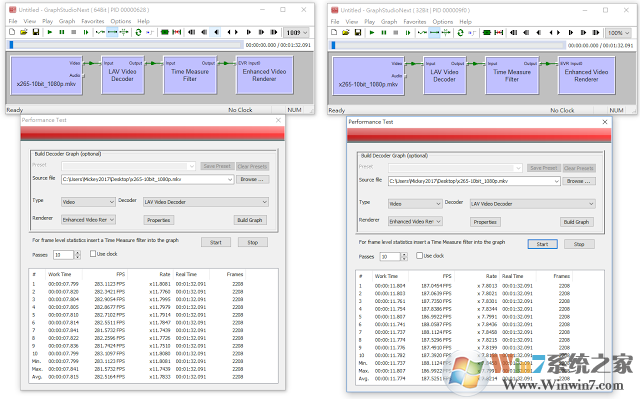Enable Use clock in left Performance Test
This screenshot has height=399, width=640.
[93, 254]
